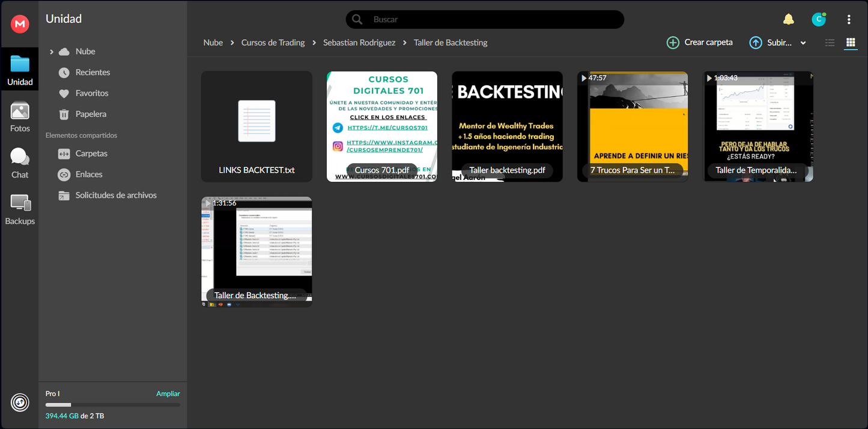This screenshot has height=429, width=868.
Task: Switch to list view
Action: (x=830, y=43)
